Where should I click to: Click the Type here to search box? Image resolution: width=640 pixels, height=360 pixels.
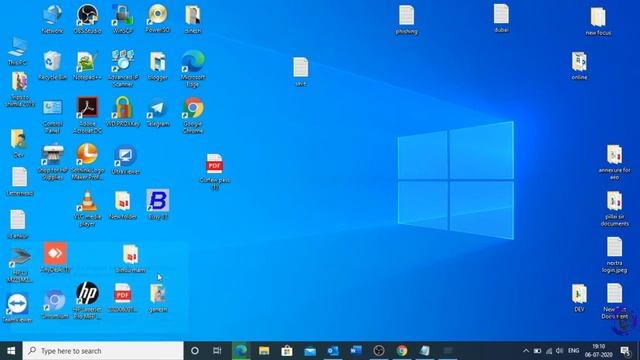point(103,351)
